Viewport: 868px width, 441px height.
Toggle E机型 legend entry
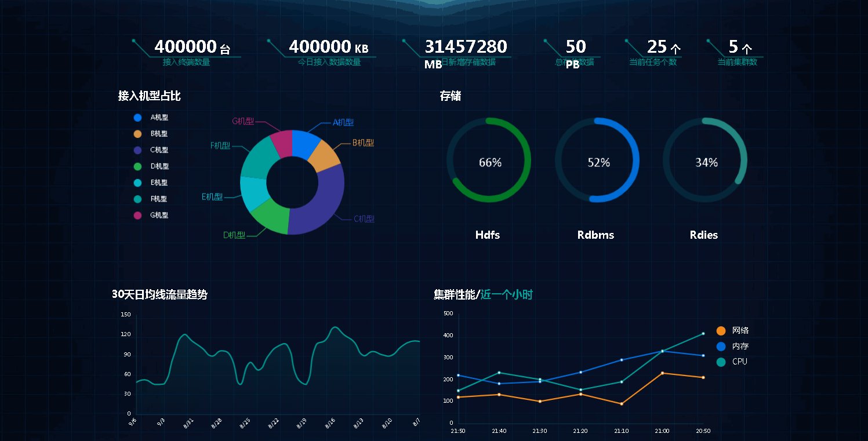(x=151, y=183)
